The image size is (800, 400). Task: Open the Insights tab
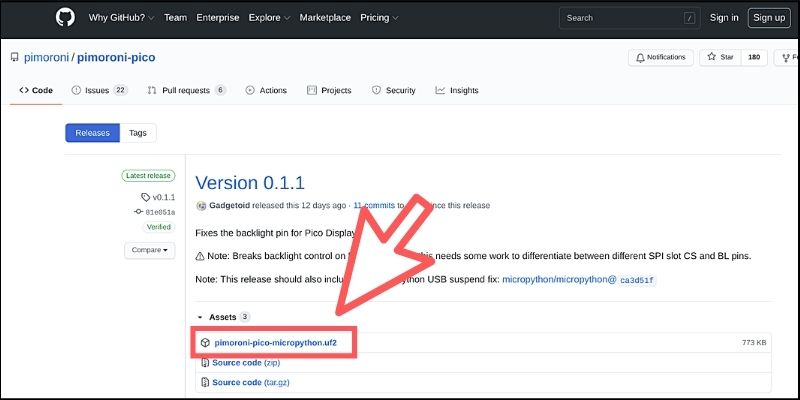coord(457,90)
